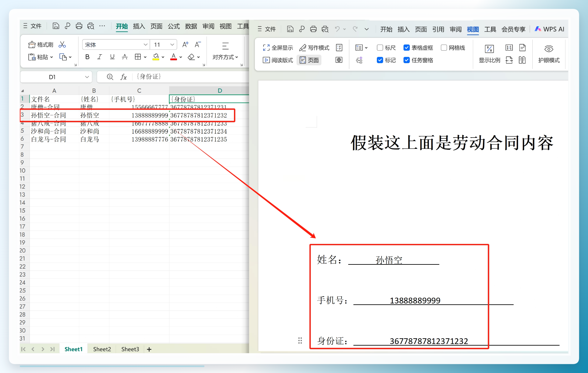This screenshot has width=588, height=373.
Task: Click the copy icon next to paste
Action: click(x=63, y=57)
